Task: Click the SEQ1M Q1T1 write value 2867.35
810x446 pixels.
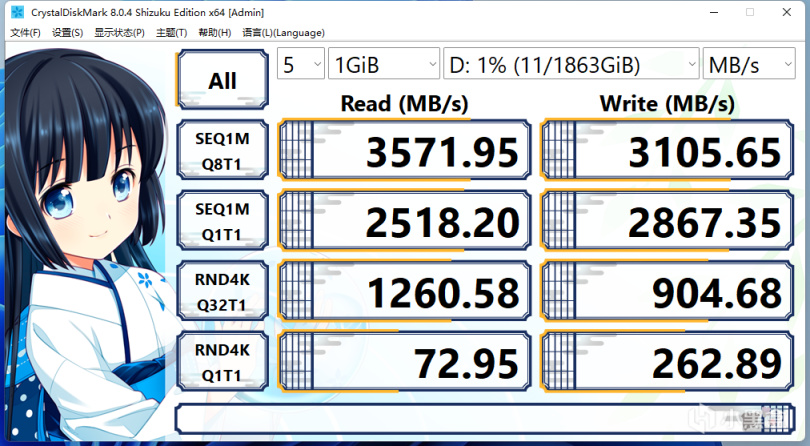Action: point(667,221)
